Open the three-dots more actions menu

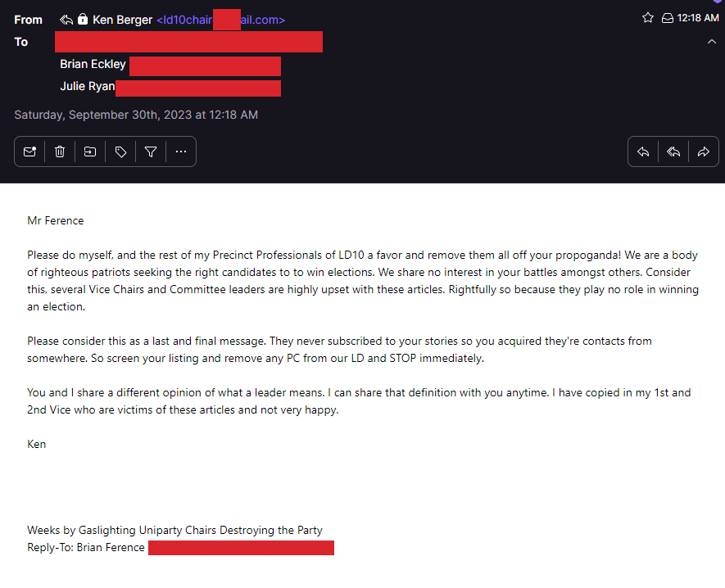pyautogui.click(x=181, y=152)
